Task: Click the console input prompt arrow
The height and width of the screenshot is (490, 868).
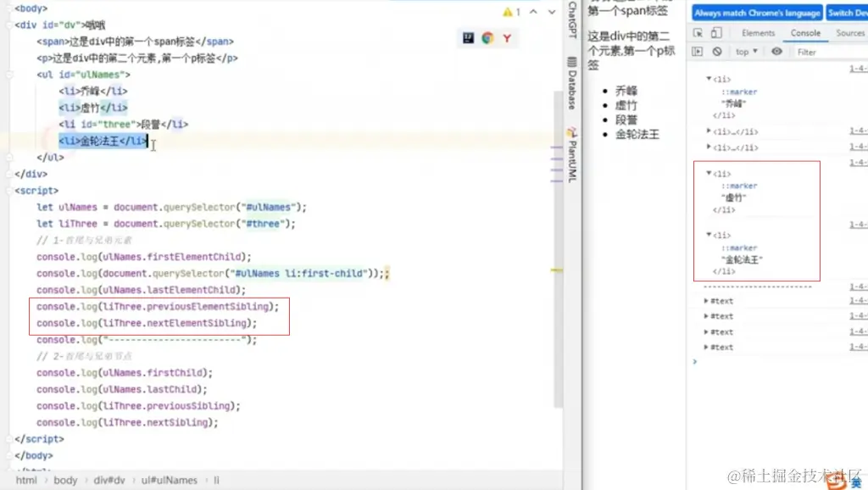Action: 695,361
